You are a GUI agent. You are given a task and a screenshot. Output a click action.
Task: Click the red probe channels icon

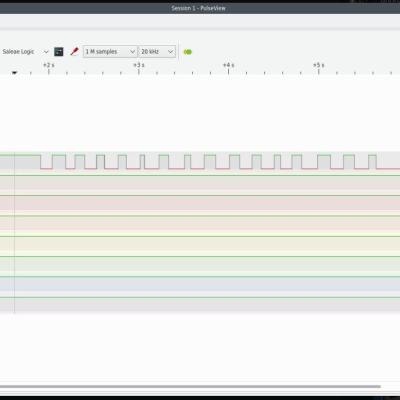pyautogui.click(x=74, y=52)
